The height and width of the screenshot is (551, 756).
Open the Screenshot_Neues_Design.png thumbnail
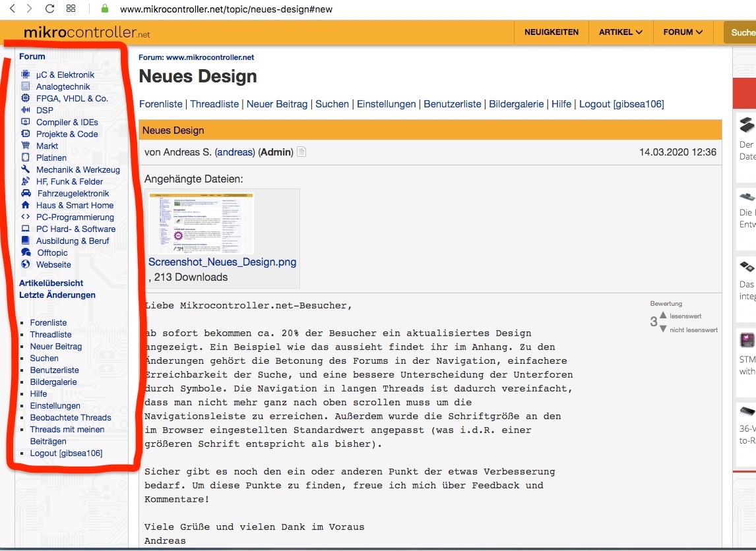point(202,223)
